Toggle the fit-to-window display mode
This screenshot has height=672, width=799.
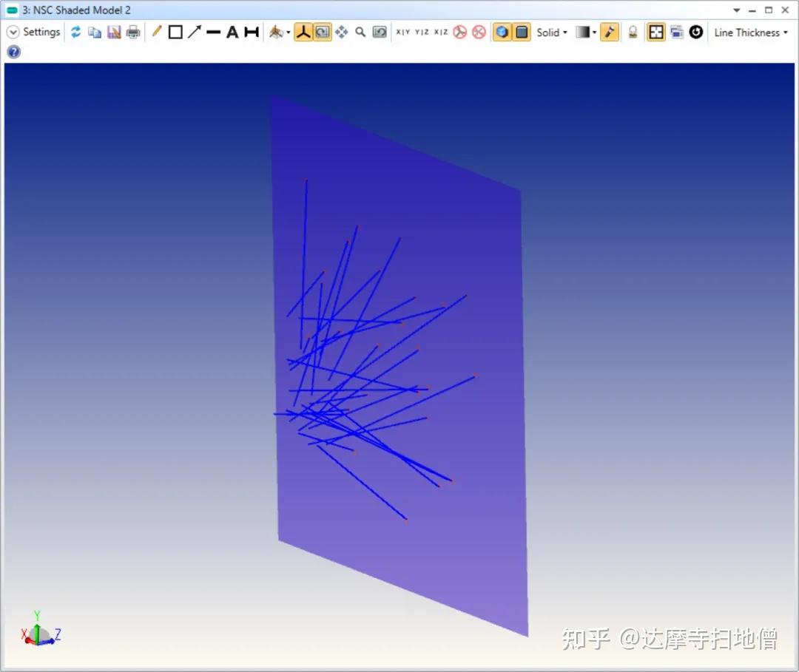click(x=656, y=32)
